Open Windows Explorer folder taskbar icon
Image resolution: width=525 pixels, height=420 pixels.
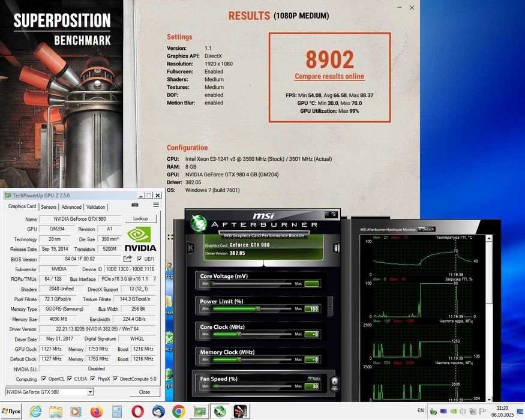pyautogui.click(x=56, y=411)
